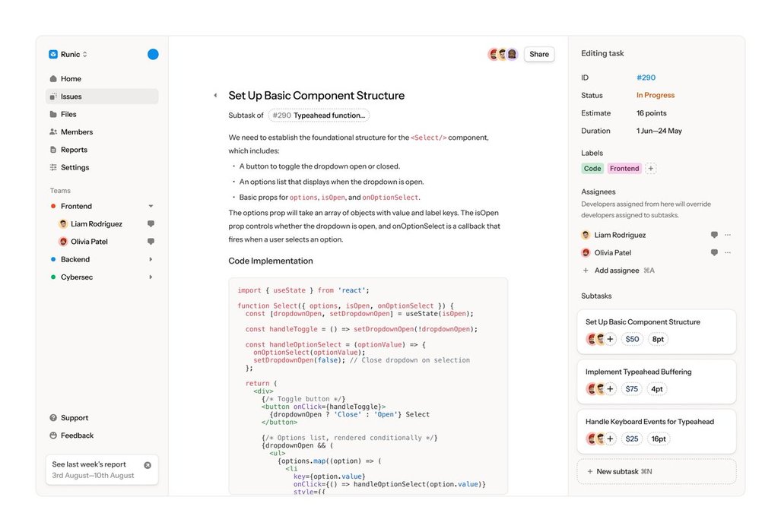
Task: Click the Members people icon
Action: coord(53,132)
